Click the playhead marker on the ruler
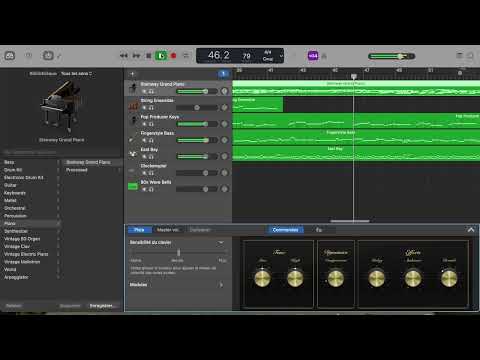 click(x=354, y=76)
